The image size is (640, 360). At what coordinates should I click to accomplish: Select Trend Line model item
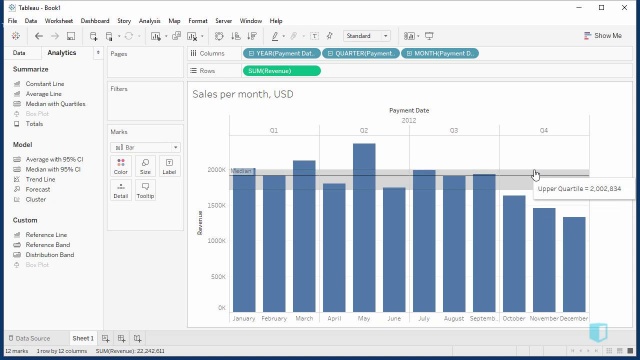40,179
